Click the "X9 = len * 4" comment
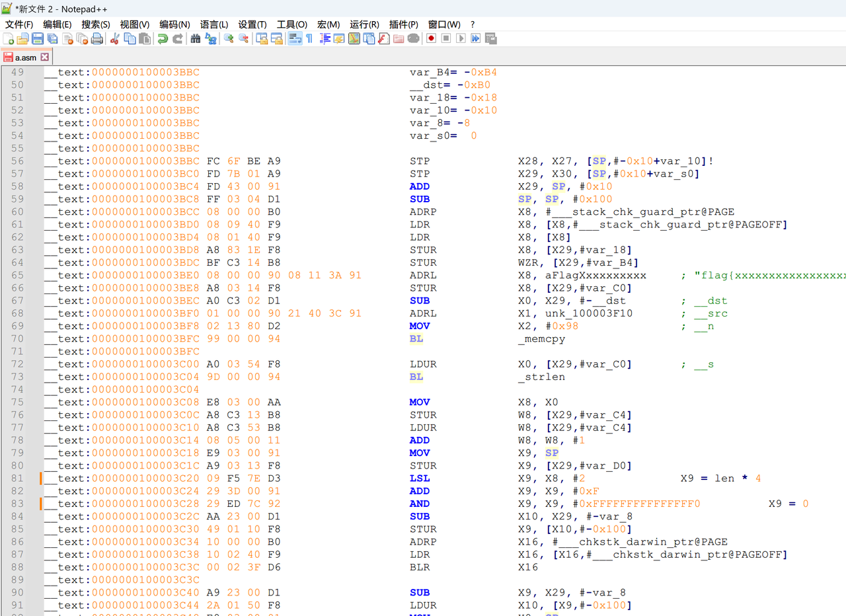Viewport: 846px width, 616px height. [x=721, y=478]
